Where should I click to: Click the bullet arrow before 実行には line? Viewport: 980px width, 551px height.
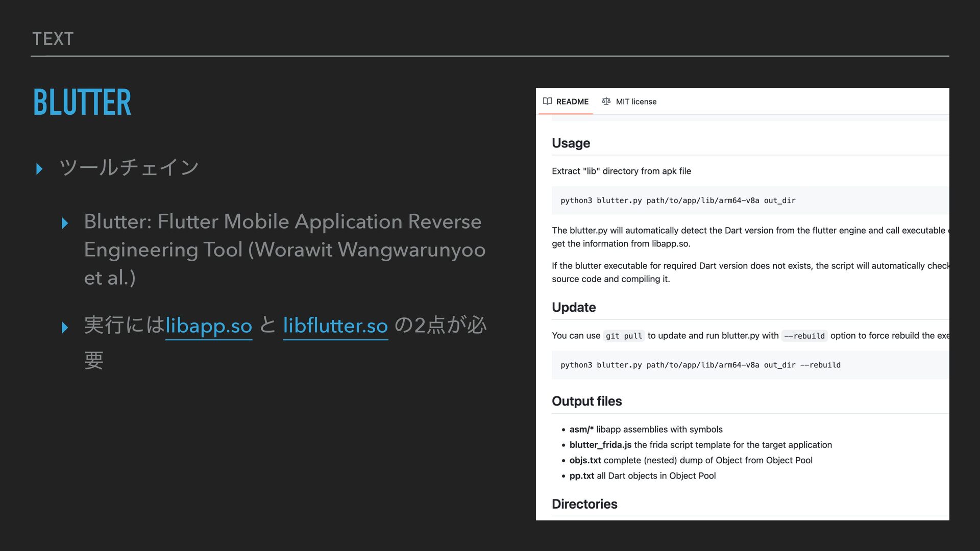tap(64, 327)
